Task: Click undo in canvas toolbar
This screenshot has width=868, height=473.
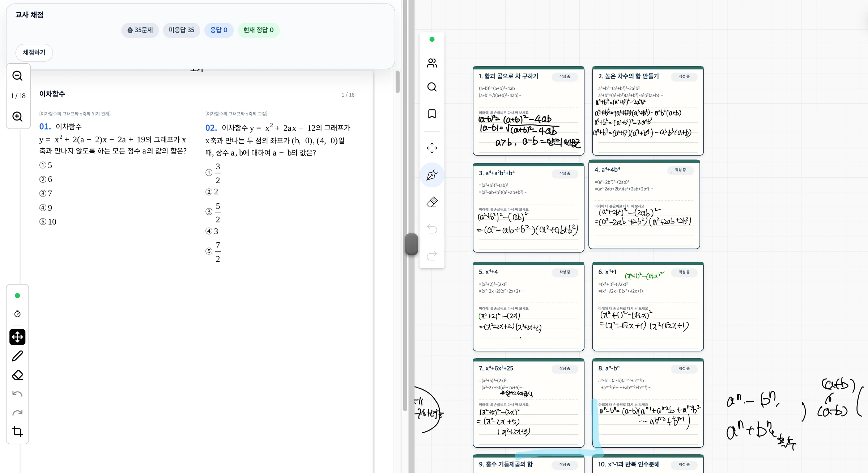Action: tap(432, 229)
